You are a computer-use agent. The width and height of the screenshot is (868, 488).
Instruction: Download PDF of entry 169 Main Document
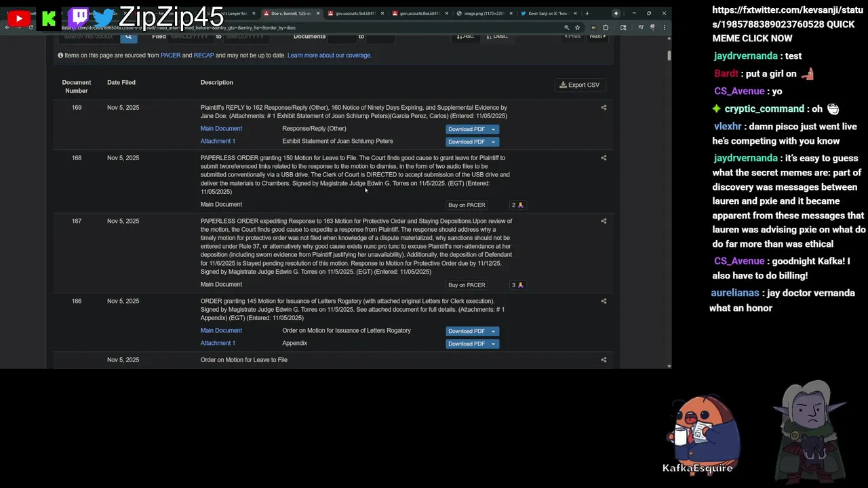point(467,129)
